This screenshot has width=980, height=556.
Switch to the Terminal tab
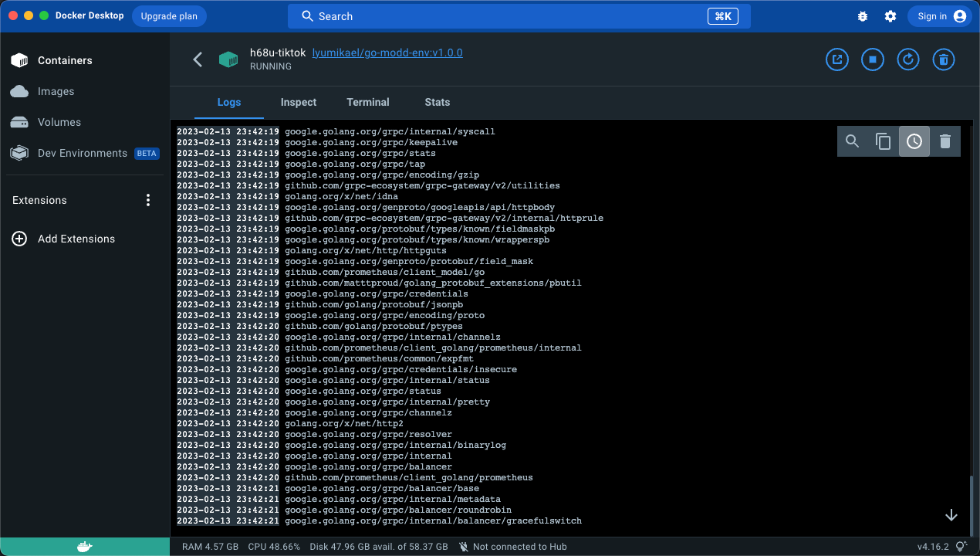point(368,102)
